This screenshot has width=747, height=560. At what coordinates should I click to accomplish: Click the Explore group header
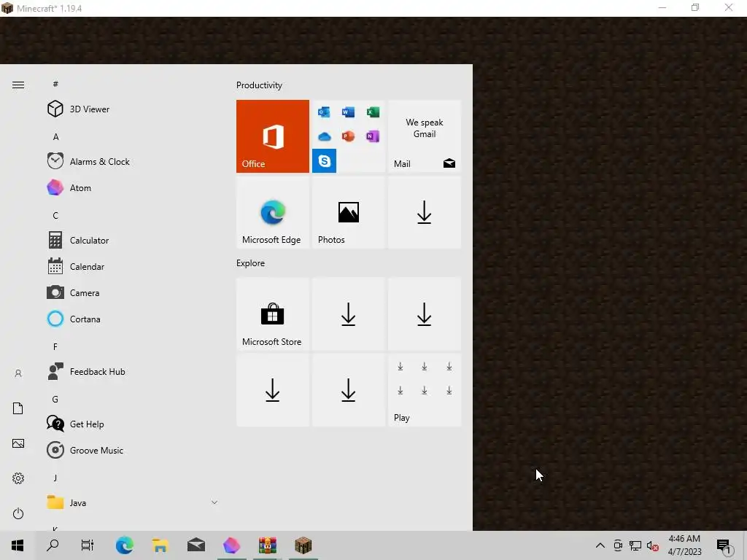[x=251, y=262]
